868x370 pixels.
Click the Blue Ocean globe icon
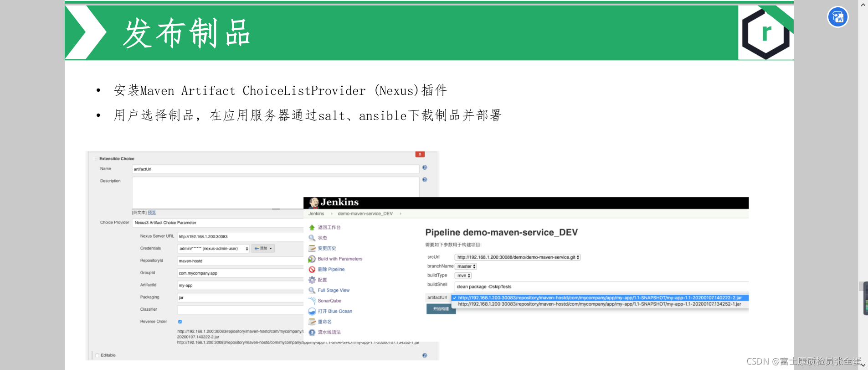312,312
